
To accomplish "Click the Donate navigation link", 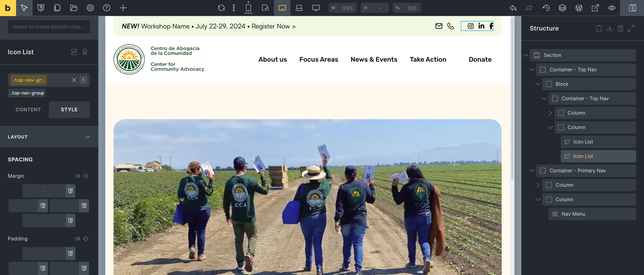I will point(480,59).
